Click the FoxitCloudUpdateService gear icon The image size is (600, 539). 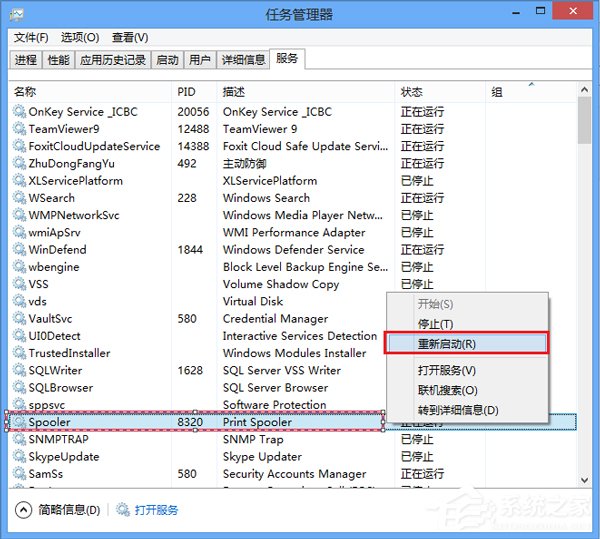pyautogui.click(x=20, y=146)
